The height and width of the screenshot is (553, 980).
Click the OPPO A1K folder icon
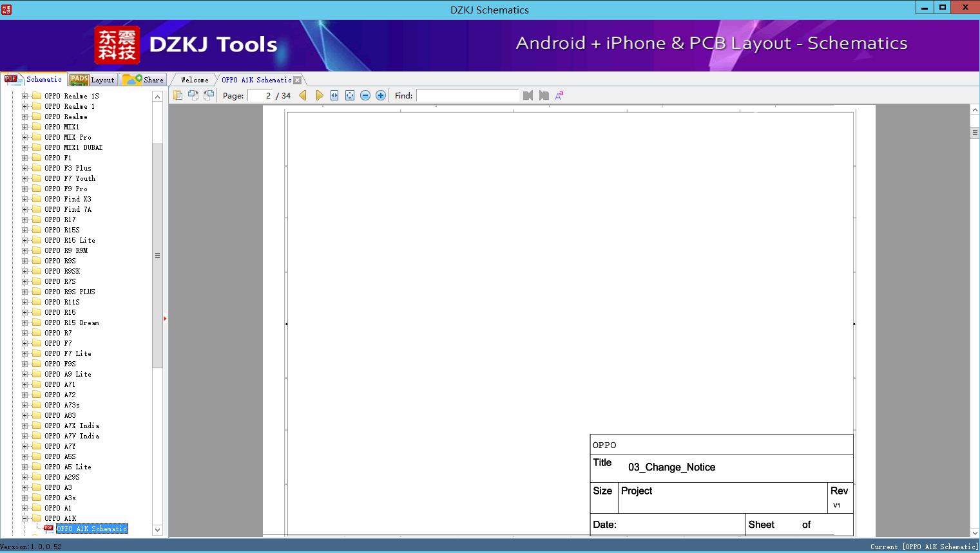point(37,518)
